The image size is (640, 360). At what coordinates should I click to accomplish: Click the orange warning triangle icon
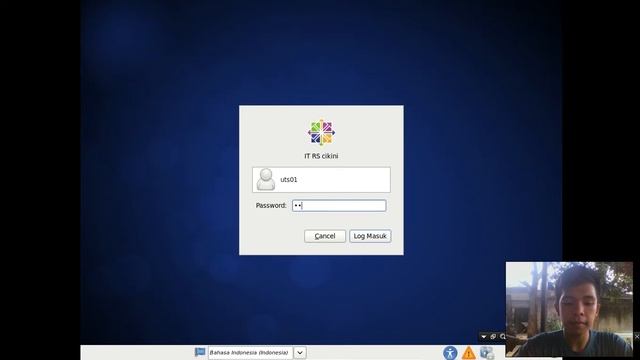[x=469, y=353]
